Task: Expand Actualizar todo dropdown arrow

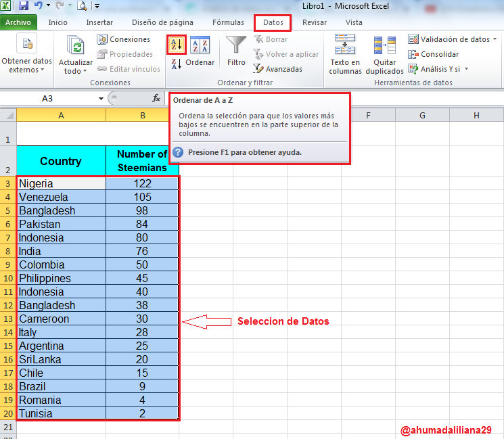Action: pos(85,71)
